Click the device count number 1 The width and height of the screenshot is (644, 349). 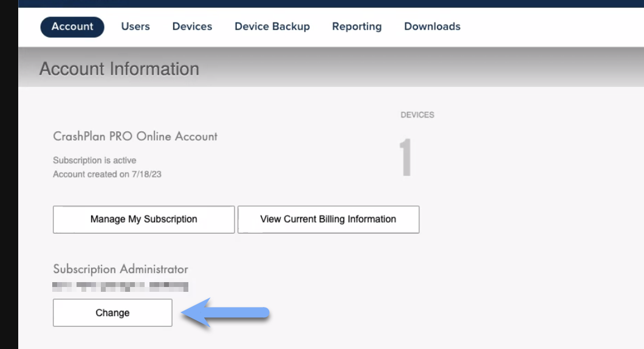point(406,157)
